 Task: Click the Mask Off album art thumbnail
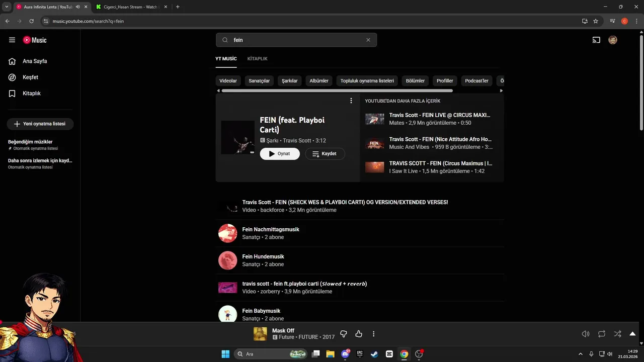click(x=260, y=334)
